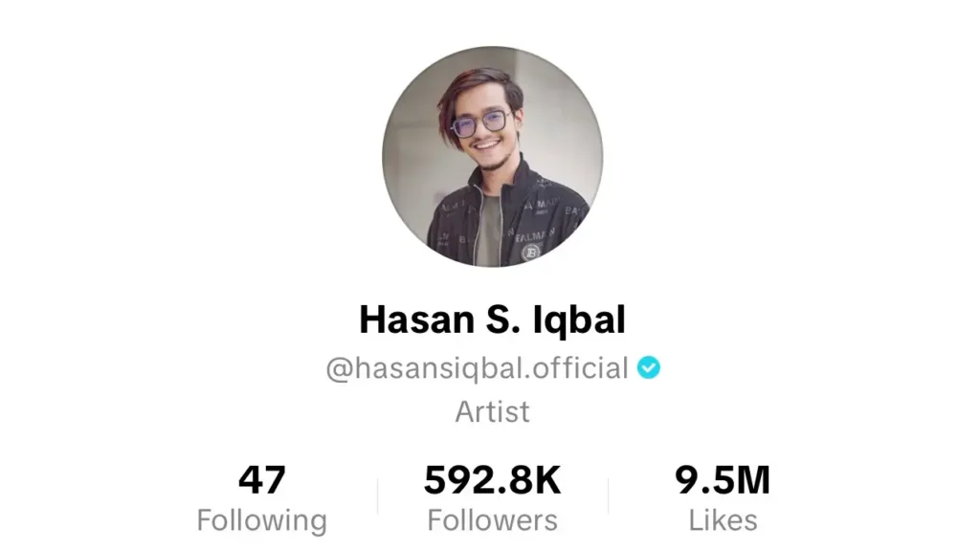Image resolution: width=980 pixels, height=551 pixels.
Task: Click the eyeglasses in the profile photo
Action: [x=482, y=123]
